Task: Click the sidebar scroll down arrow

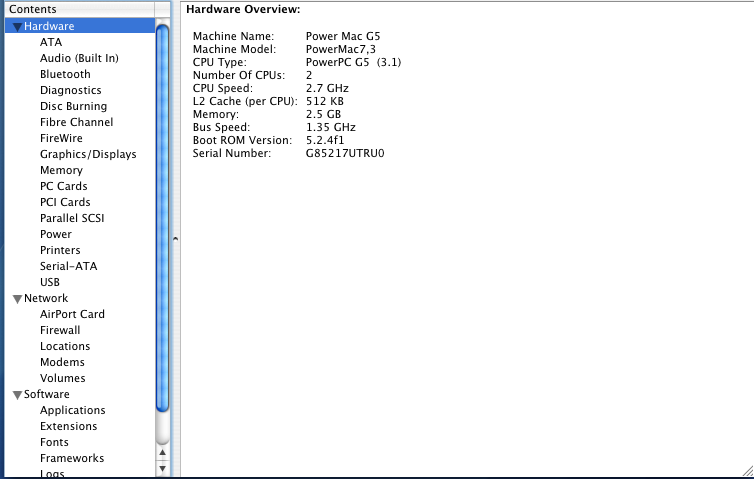Action: pos(163,468)
